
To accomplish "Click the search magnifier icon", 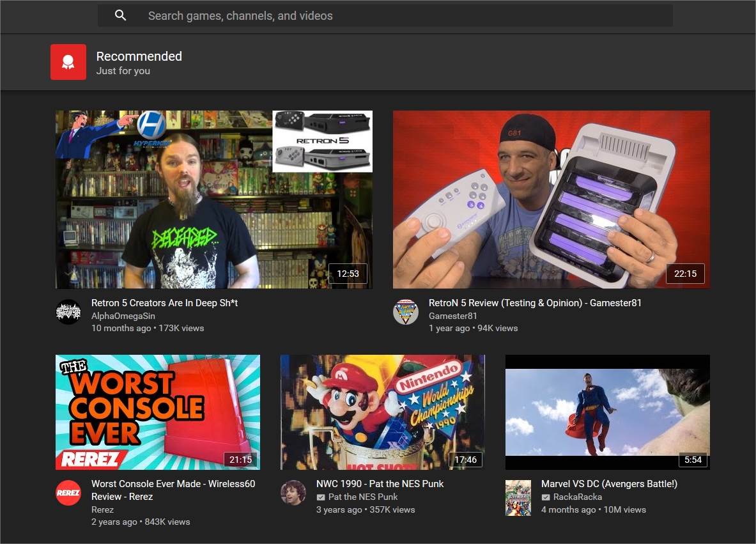I will (x=121, y=15).
